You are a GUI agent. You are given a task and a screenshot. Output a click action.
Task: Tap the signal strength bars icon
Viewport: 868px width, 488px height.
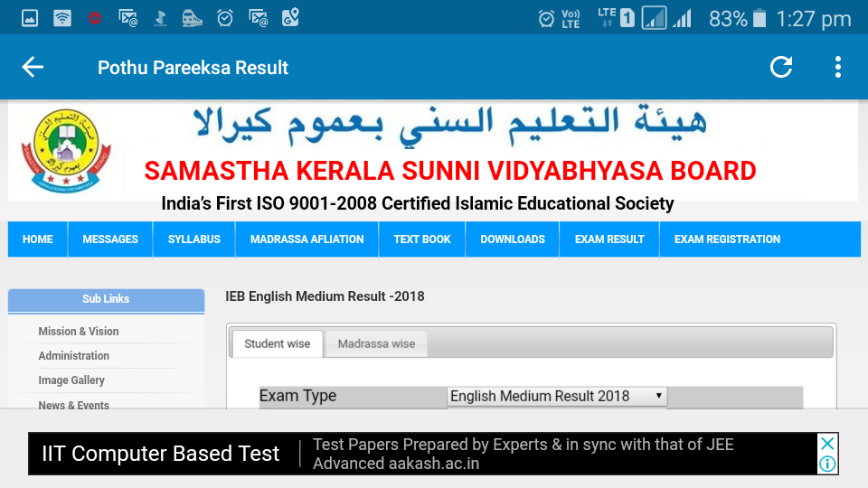tap(683, 18)
